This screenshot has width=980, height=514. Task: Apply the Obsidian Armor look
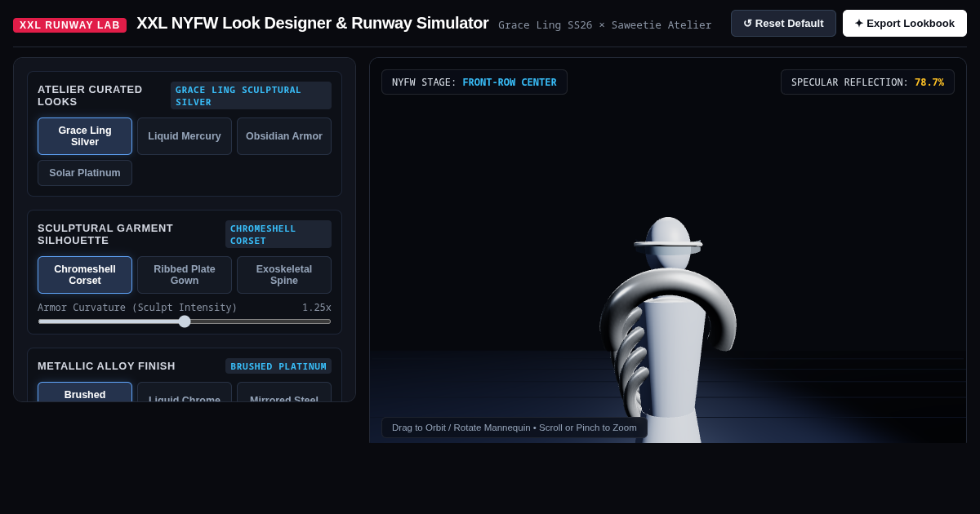284,136
